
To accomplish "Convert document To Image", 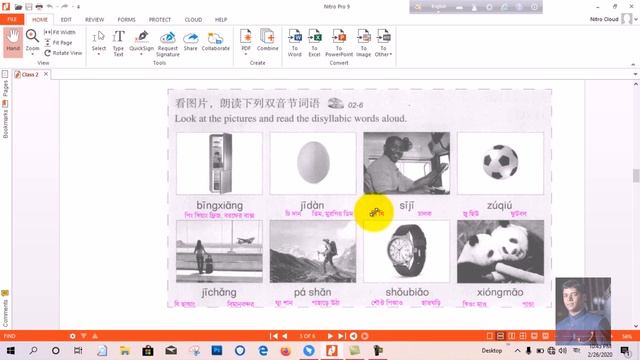I will pos(363,43).
